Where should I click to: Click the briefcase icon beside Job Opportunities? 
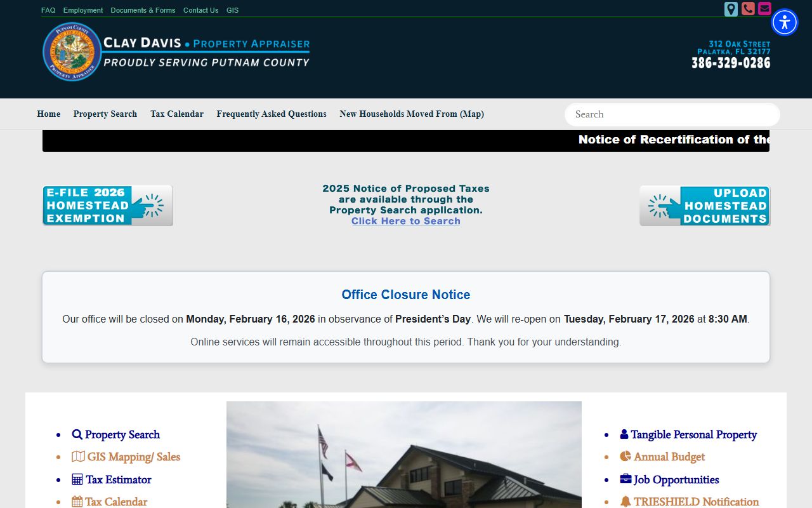coord(625,479)
